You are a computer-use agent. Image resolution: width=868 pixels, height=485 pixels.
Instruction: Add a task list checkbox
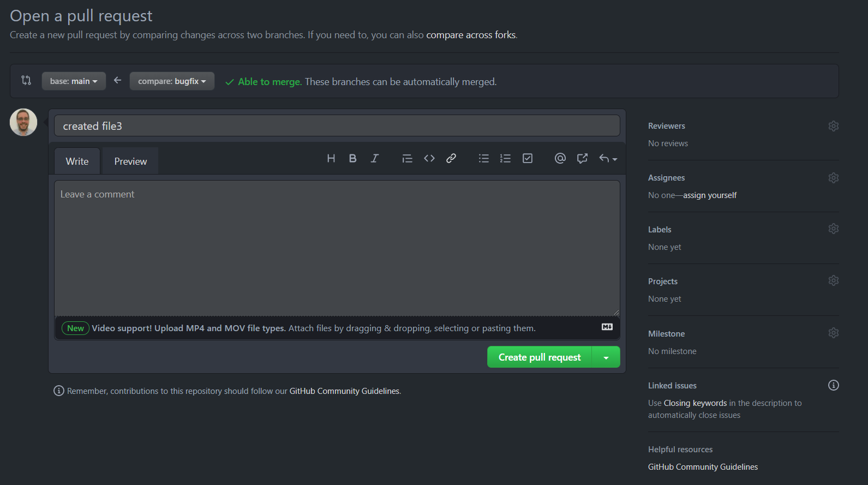tap(528, 158)
